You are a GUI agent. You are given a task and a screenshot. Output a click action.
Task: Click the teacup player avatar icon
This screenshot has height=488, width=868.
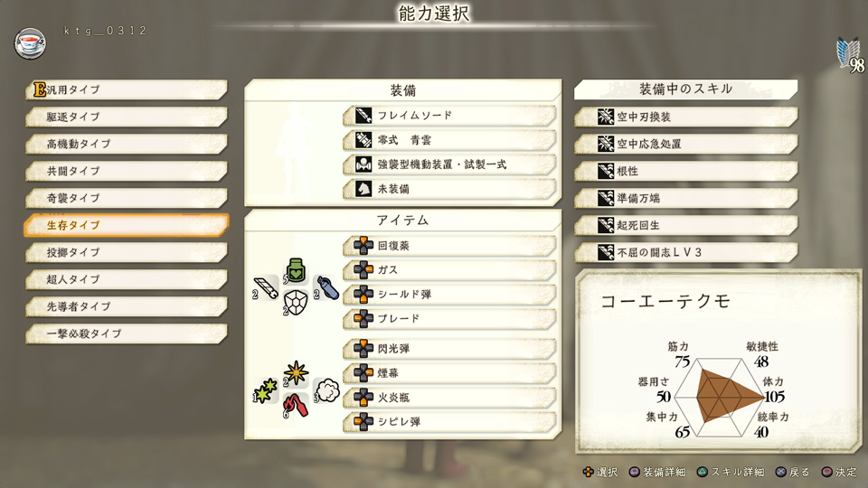tap(30, 43)
